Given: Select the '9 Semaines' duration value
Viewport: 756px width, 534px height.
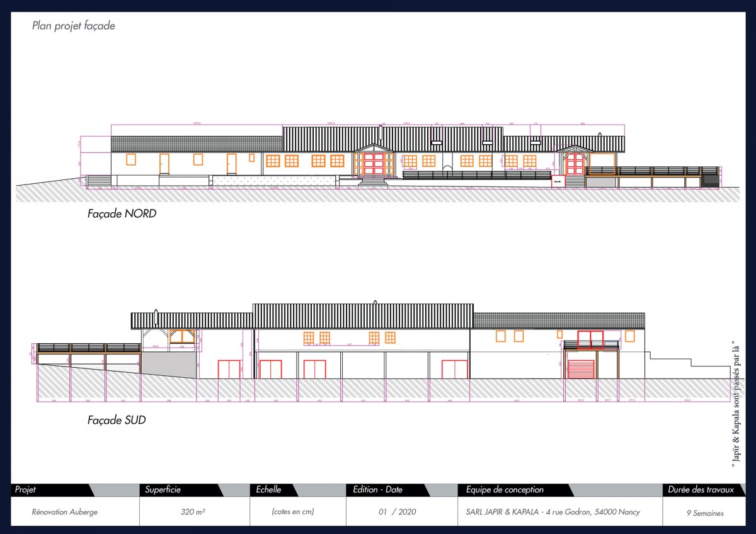Looking at the screenshot, I should coord(705,513).
